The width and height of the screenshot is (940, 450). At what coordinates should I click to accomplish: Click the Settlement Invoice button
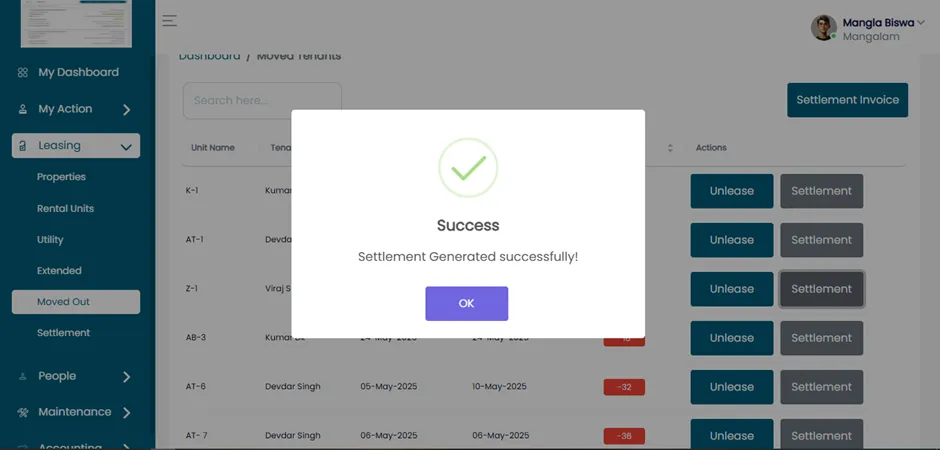(847, 100)
